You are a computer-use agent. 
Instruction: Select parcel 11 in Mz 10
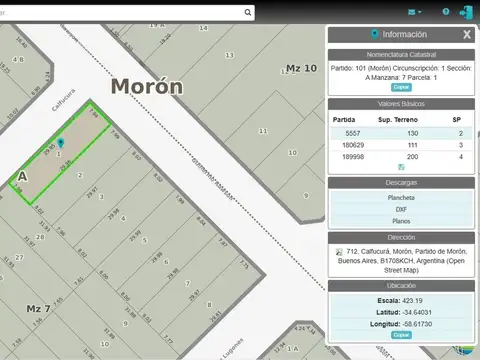click(263, 131)
